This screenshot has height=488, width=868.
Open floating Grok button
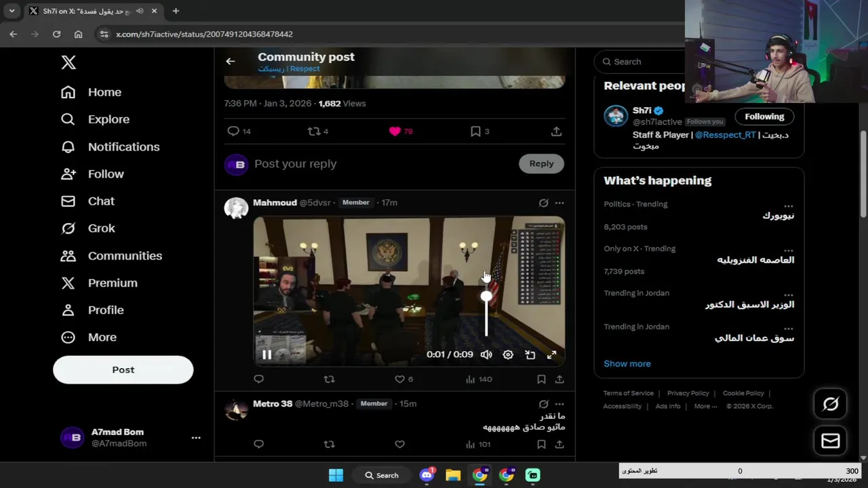(831, 404)
